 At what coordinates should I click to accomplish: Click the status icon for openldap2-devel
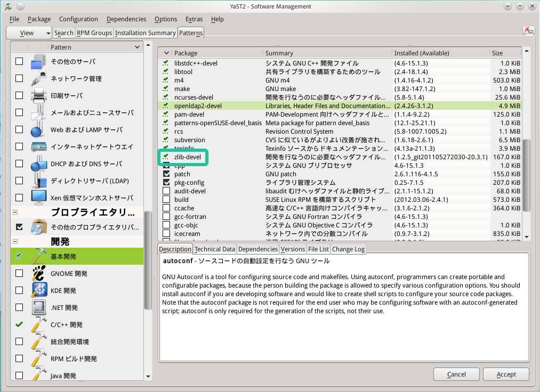(166, 105)
